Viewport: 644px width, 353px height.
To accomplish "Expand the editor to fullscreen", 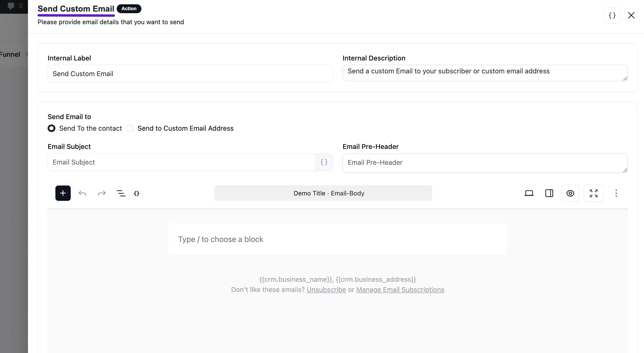I will point(594,193).
